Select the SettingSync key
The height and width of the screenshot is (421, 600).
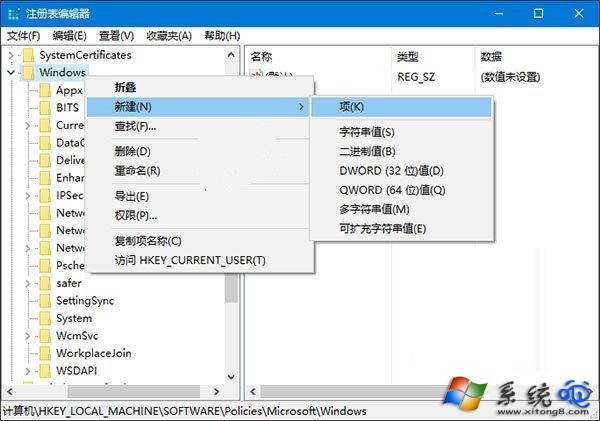(x=85, y=301)
